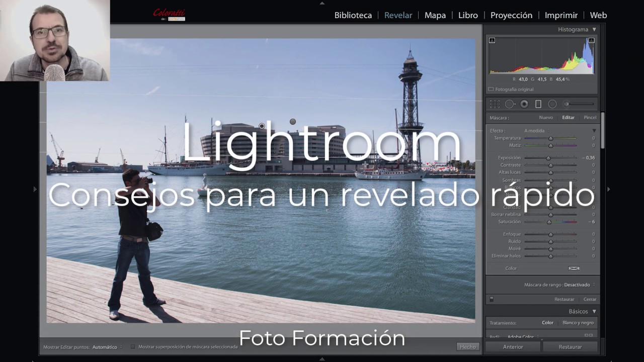Select the Crop overlay tool

tap(495, 104)
